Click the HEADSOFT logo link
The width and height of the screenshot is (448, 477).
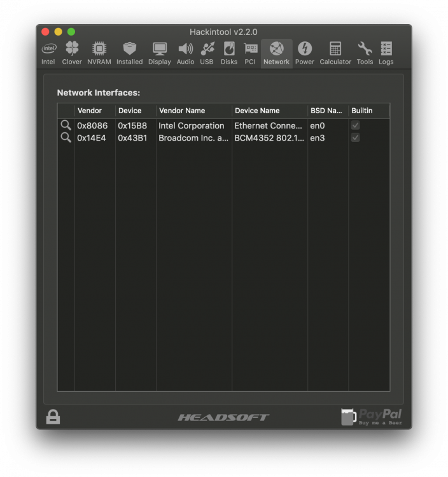point(223,417)
